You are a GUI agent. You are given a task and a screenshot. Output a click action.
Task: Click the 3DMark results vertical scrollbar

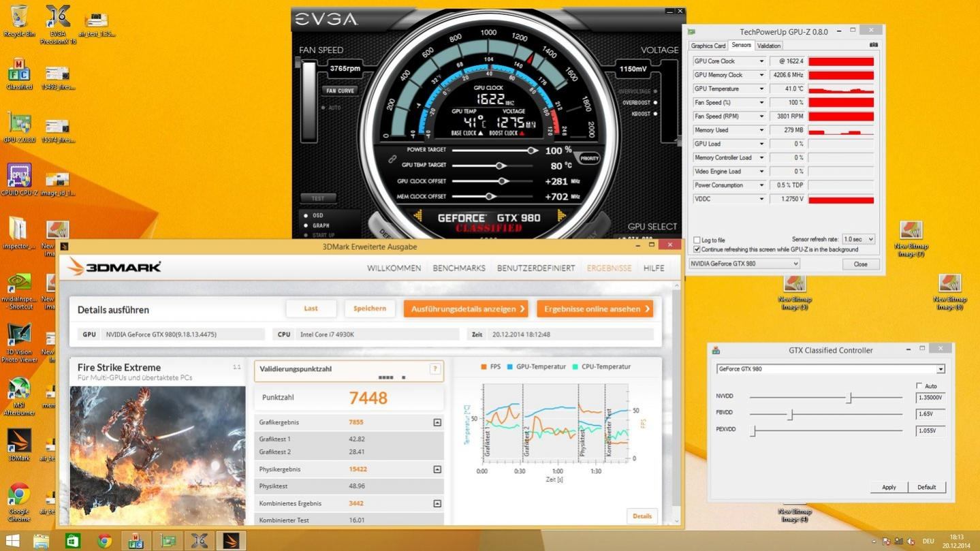[676, 403]
